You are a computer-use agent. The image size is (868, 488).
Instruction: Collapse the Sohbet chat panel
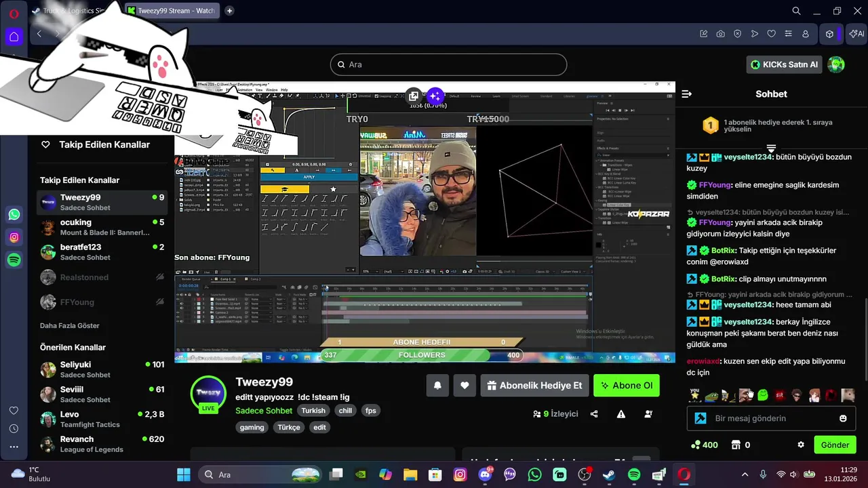(x=686, y=94)
